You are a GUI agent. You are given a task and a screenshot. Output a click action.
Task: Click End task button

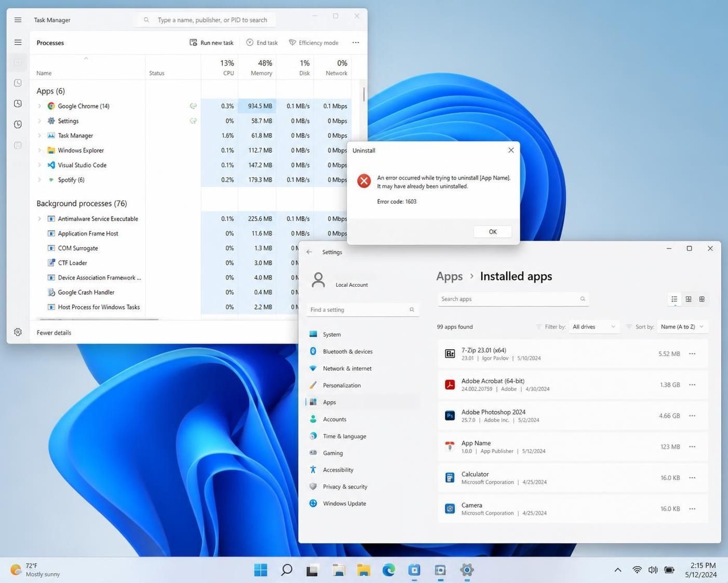262,43
